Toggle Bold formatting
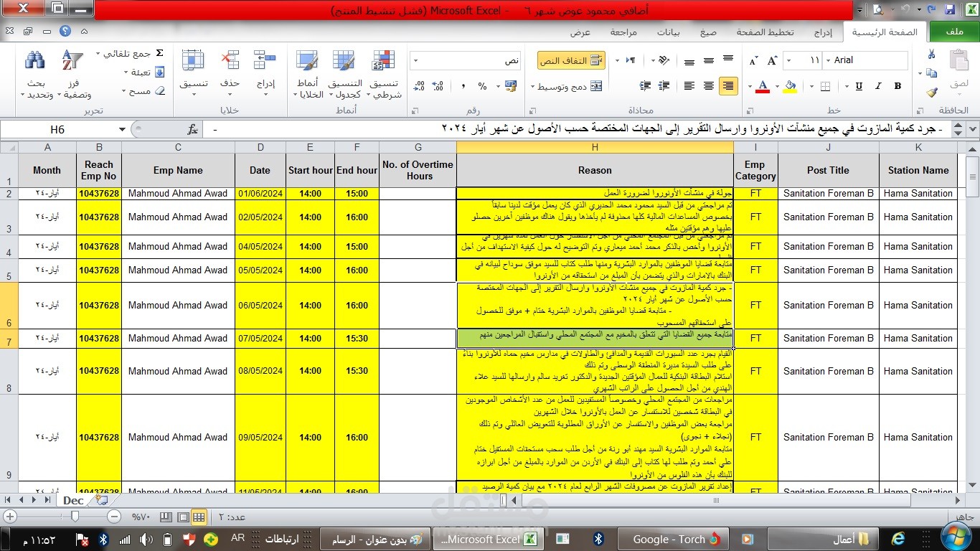The image size is (980, 551). pyautogui.click(x=897, y=86)
